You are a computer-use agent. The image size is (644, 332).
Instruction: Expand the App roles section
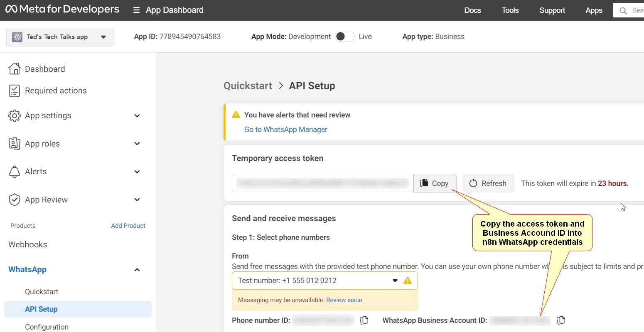(x=137, y=144)
